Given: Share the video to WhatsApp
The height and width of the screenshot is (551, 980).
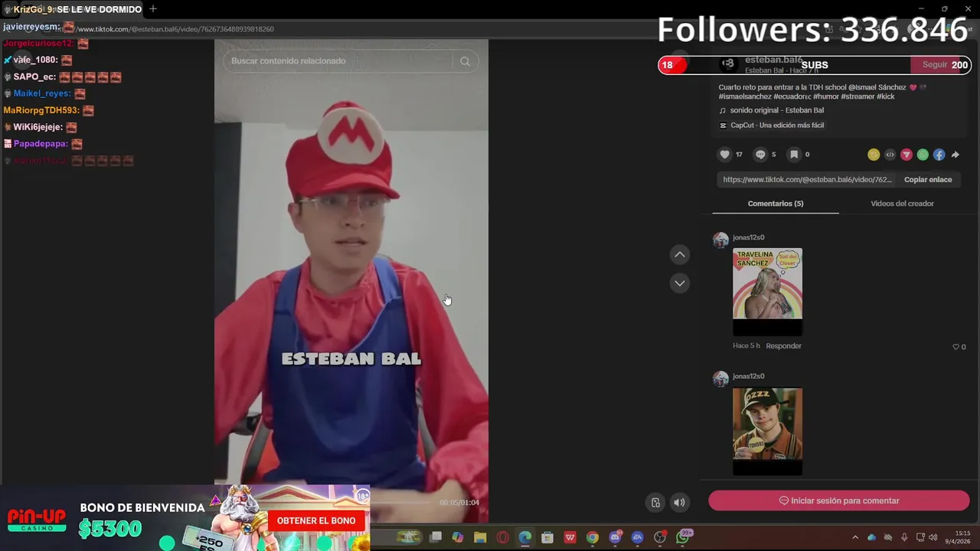Looking at the screenshot, I should click(x=923, y=155).
